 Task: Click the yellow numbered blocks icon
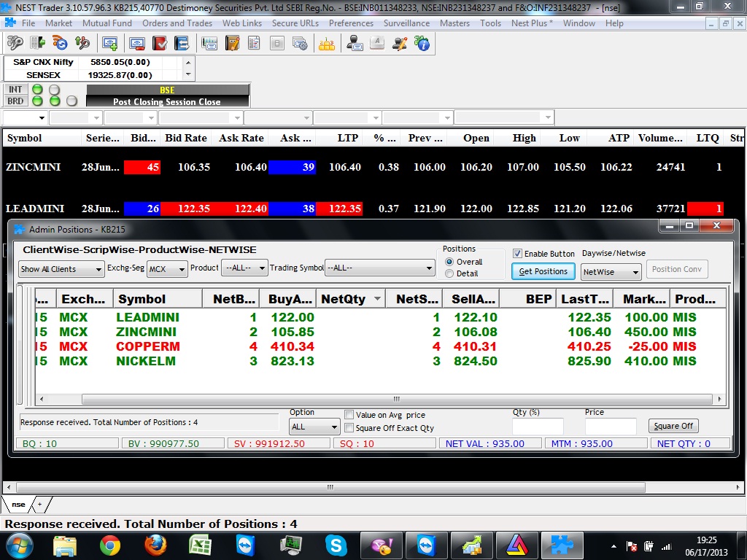tap(327, 43)
